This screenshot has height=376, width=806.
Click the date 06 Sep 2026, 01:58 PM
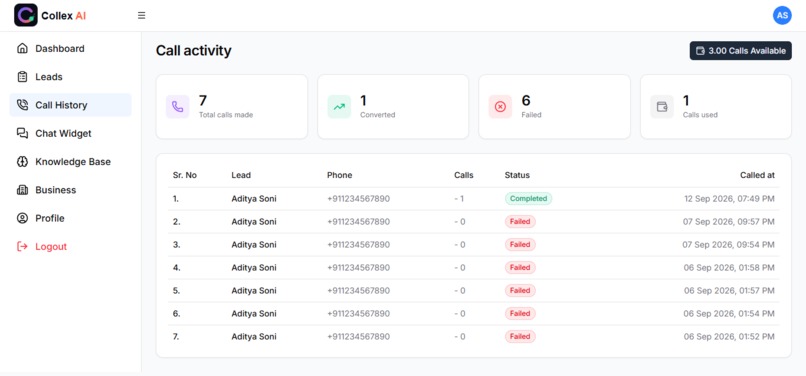pyautogui.click(x=729, y=267)
